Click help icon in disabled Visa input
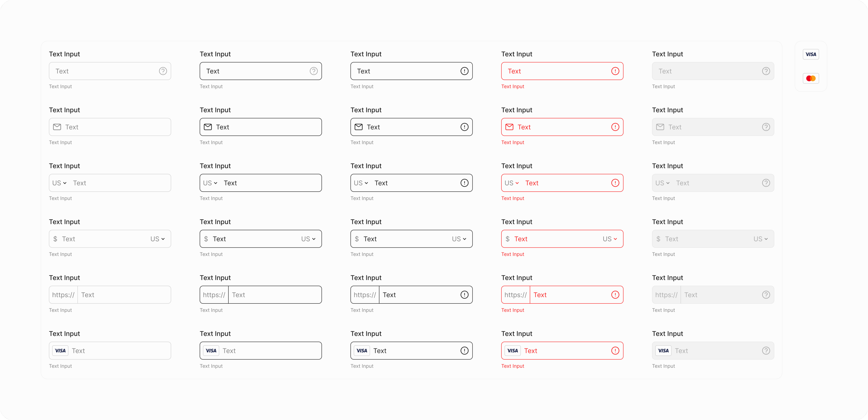This screenshot has width=868, height=420. coord(766,351)
